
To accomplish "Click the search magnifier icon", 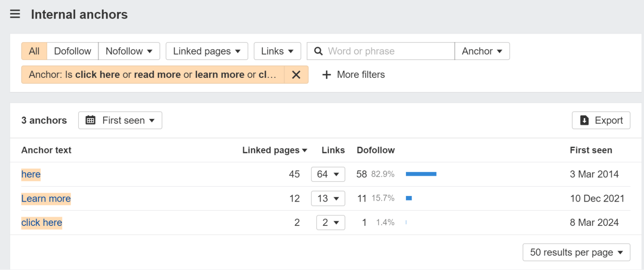I will 318,51.
